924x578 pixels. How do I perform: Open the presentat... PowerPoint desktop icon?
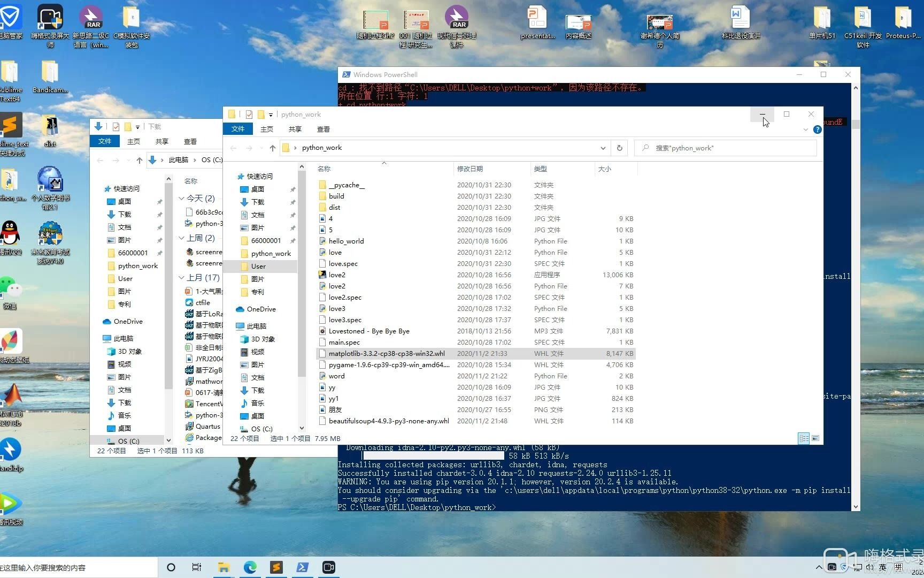tap(537, 22)
